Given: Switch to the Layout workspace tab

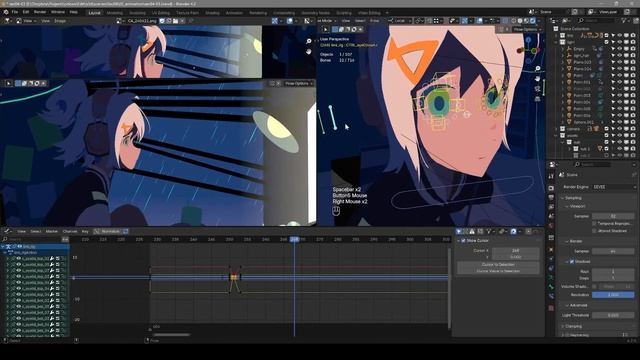Looking at the screenshot, I should [94, 13].
